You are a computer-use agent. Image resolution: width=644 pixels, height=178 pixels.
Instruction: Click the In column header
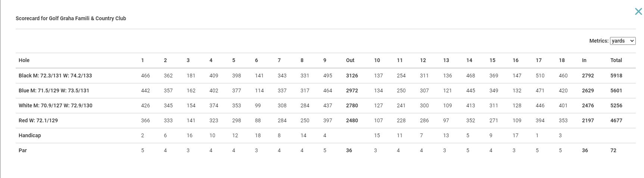coord(584,60)
